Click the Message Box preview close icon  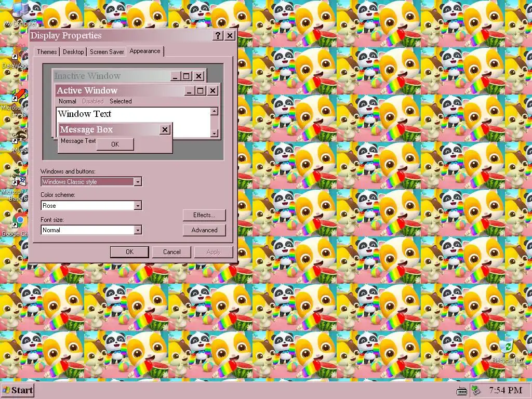[x=165, y=129]
